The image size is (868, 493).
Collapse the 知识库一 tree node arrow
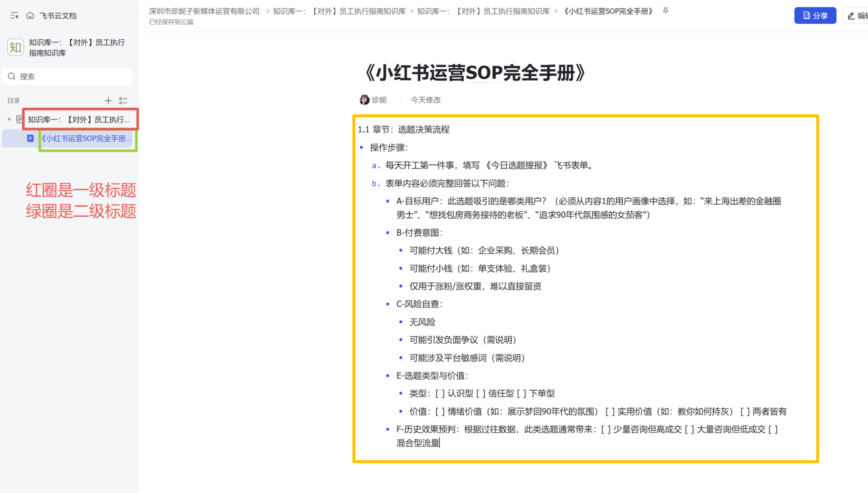[9, 119]
